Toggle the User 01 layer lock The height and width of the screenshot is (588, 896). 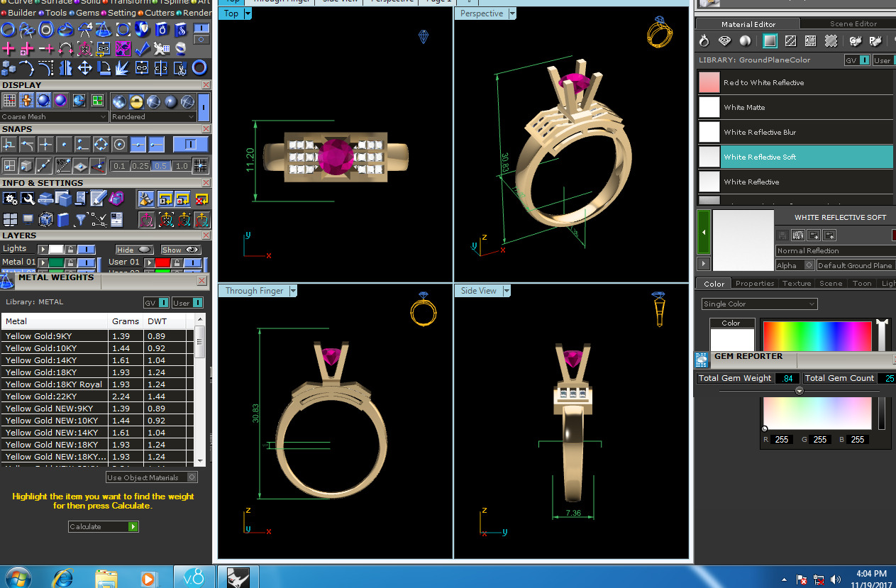click(x=177, y=262)
